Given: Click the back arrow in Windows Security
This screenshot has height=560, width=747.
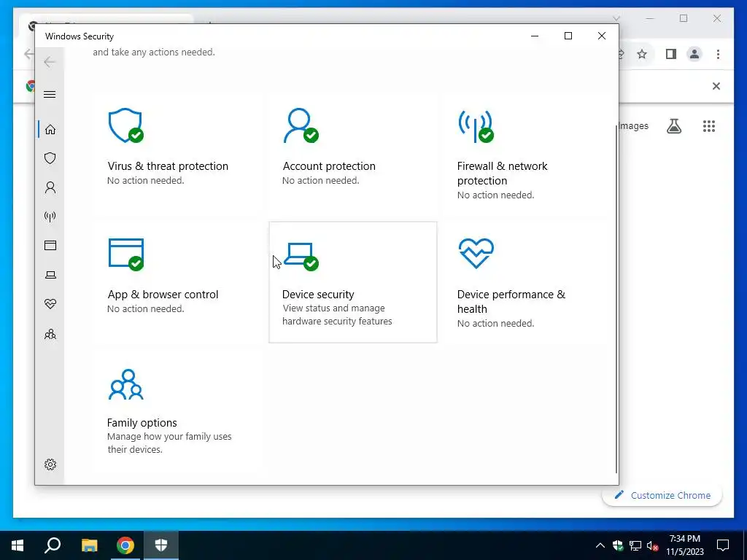Looking at the screenshot, I should [50, 62].
